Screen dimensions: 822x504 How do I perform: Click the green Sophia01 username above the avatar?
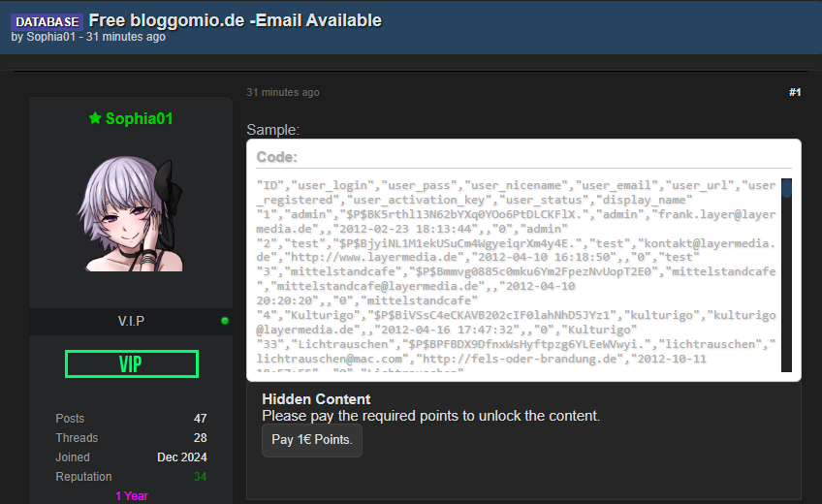pos(139,118)
